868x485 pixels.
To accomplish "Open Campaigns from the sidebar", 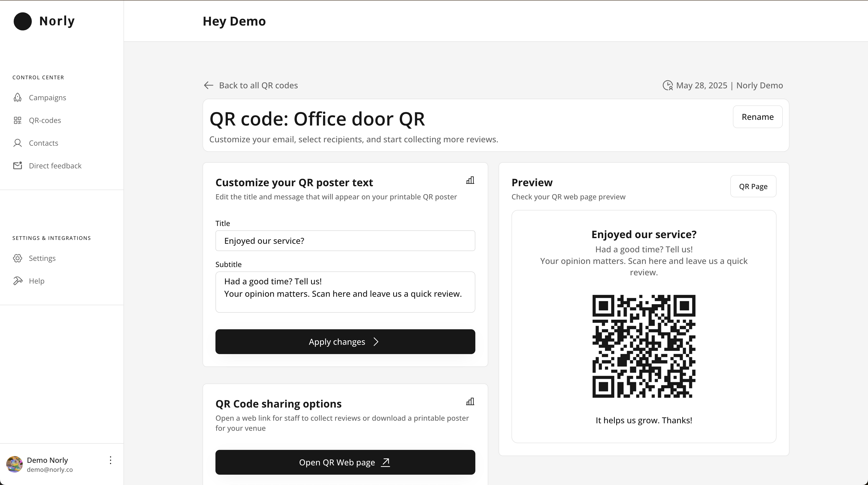I will pyautogui.click(x=47, y=98).
